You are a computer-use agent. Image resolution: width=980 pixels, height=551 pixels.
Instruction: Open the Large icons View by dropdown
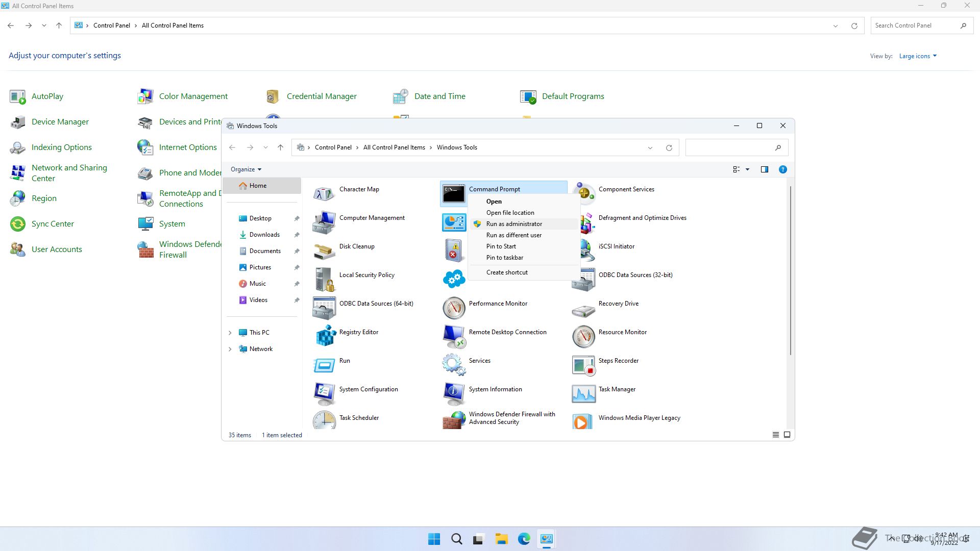(918, 56)
